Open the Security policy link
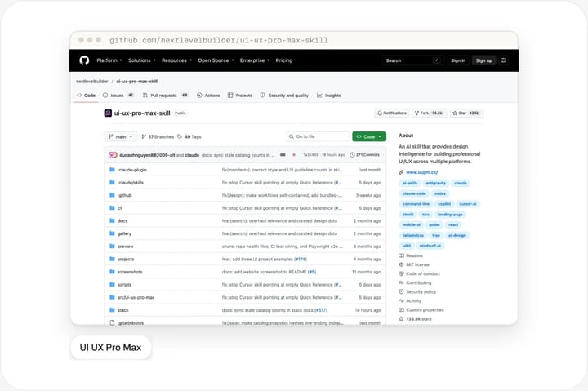 tap(417, 291)
